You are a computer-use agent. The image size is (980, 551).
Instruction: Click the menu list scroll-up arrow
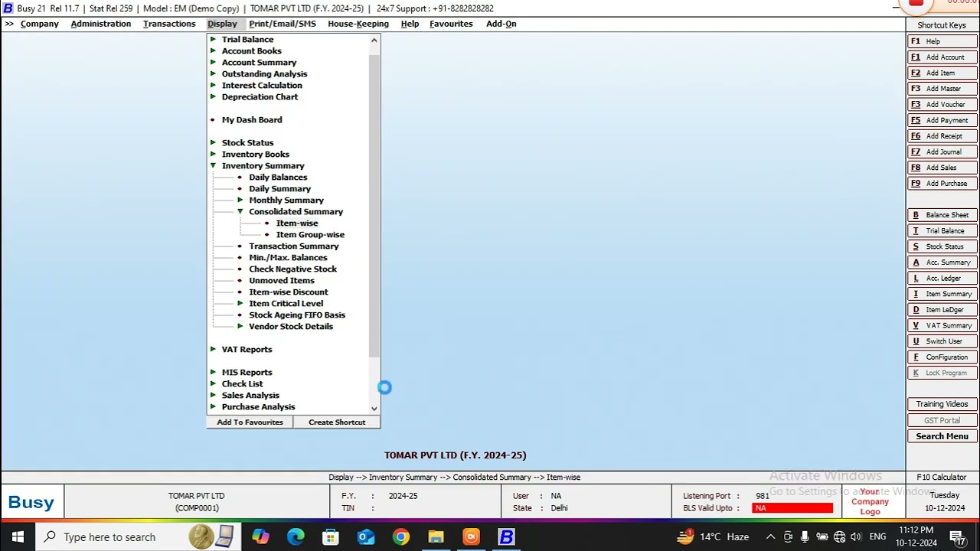(x=374, y=40)
